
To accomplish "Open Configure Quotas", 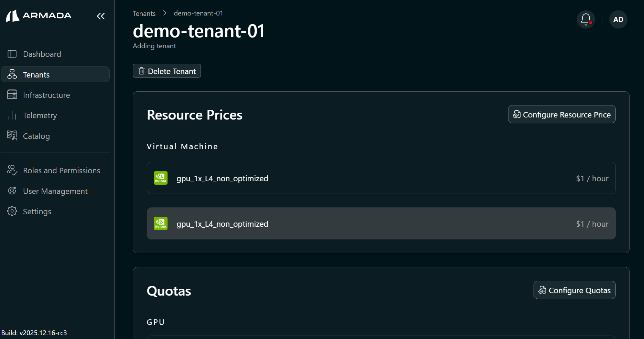I will tap(574, 290).
